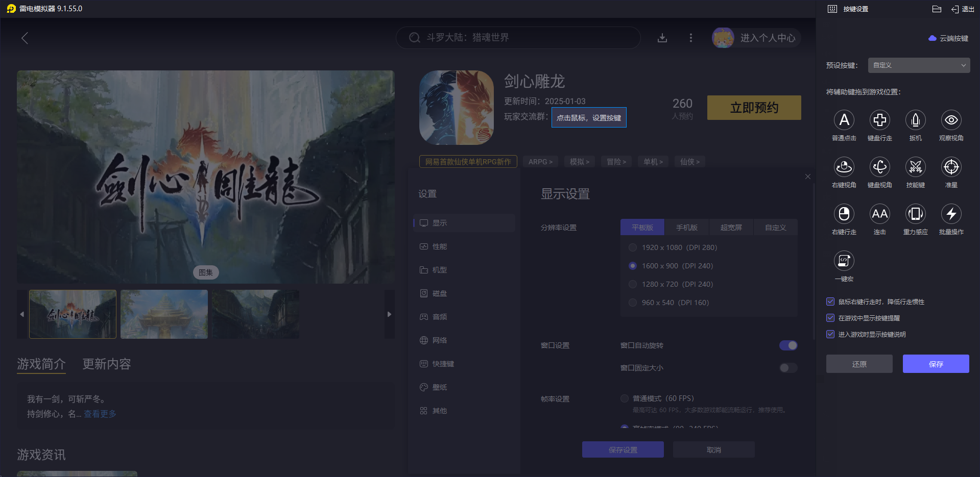980x477 pixels.
Task: Open the 音频 audio settings section
Action: coord(464,317)
